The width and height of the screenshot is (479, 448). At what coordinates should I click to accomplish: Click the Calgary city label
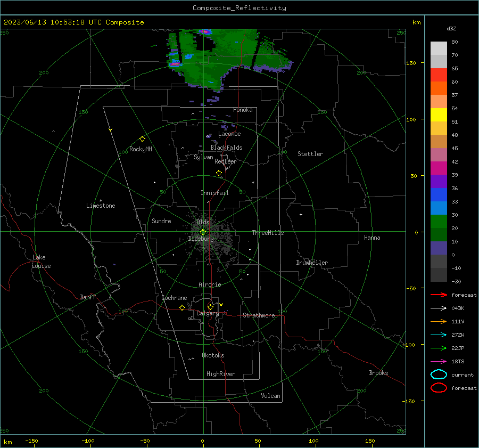[208, 313]
